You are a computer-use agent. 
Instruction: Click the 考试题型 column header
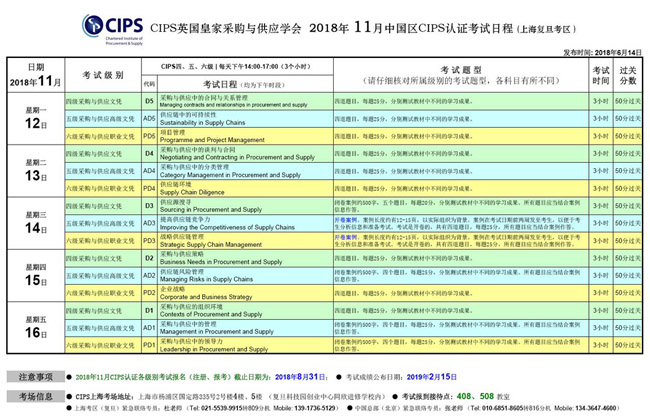[x=461, y=75]
